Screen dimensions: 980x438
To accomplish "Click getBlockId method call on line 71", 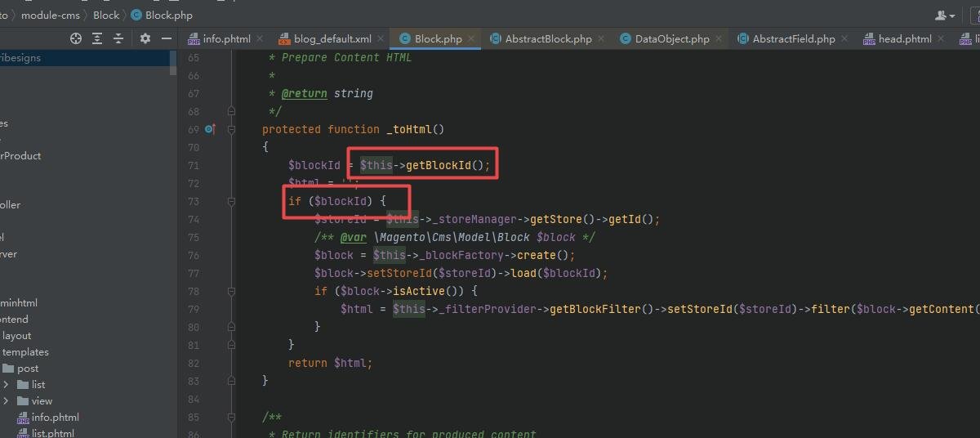I will [439, 165].
